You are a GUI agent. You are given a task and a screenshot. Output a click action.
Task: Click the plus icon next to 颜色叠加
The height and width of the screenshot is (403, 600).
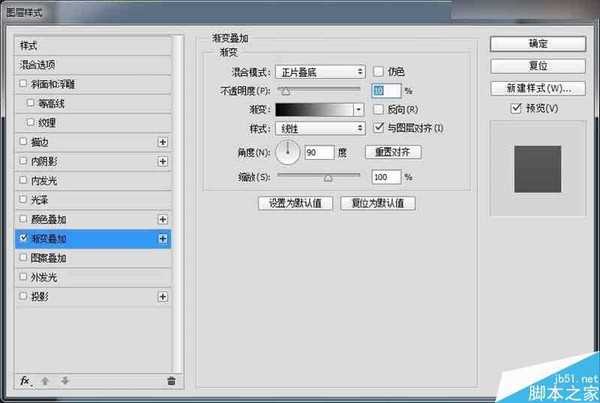[x=163, y=219]
